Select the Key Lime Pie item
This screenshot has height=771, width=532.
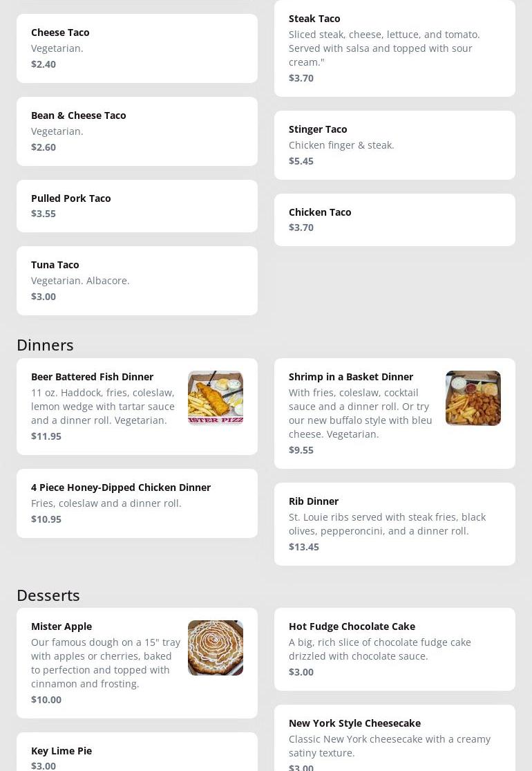pos(137,754)
